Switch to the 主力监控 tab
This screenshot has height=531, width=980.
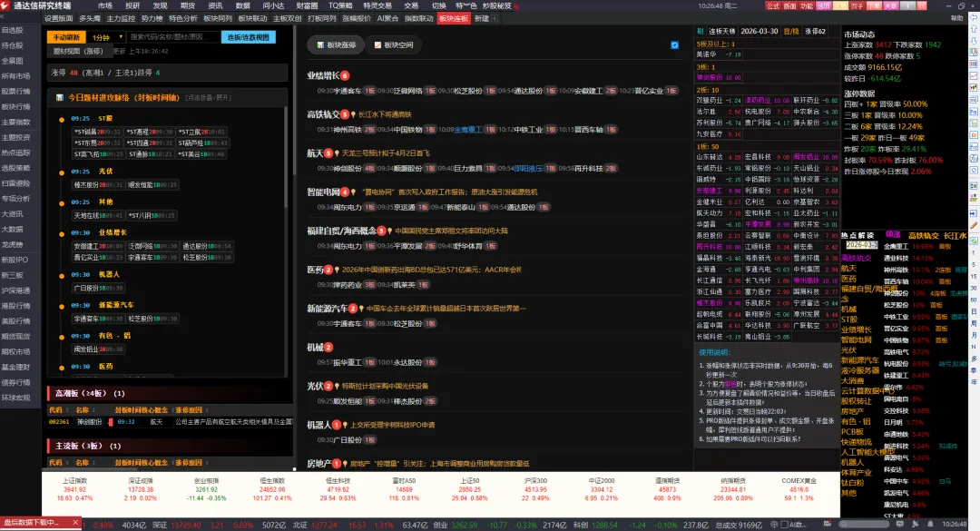(121, 19)
